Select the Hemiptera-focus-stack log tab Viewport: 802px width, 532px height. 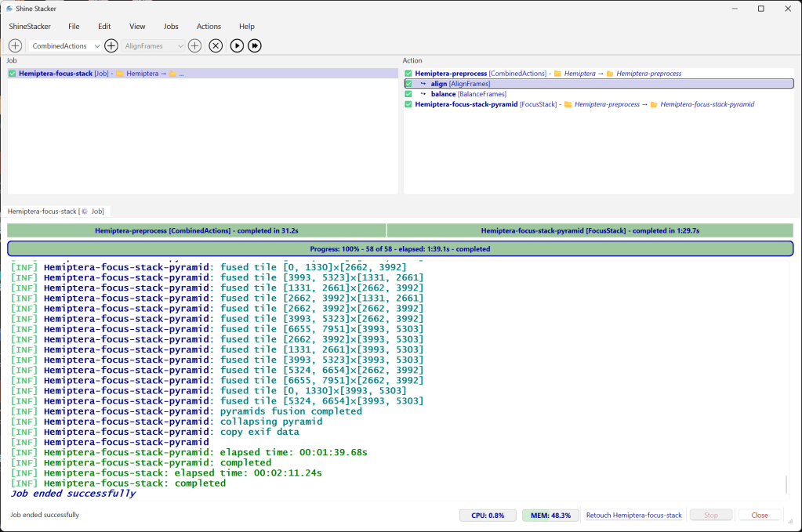(56, 212)
